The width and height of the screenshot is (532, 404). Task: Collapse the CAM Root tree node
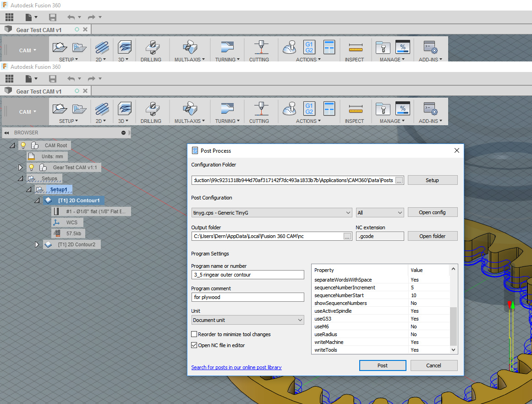click(12, 146)
